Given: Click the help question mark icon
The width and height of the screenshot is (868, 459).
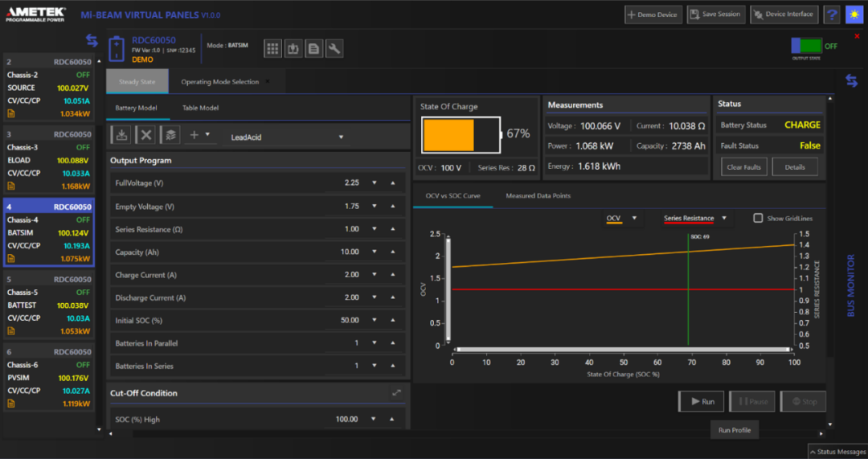Looking at the screenshot, I should click(832, 15).
